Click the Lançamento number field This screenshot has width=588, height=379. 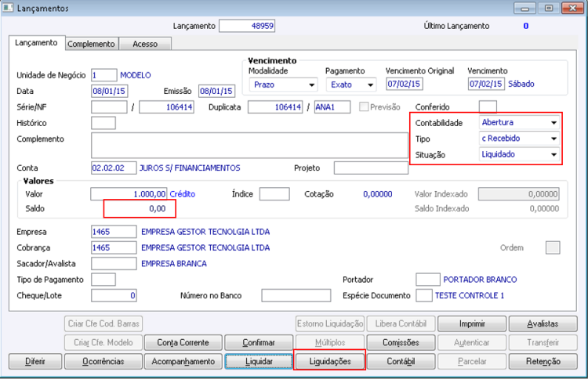247,26
